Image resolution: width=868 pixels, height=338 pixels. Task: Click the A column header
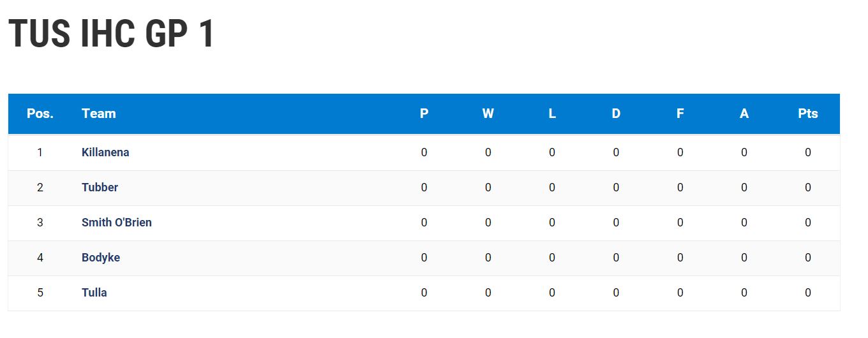(x=744, y=114)
